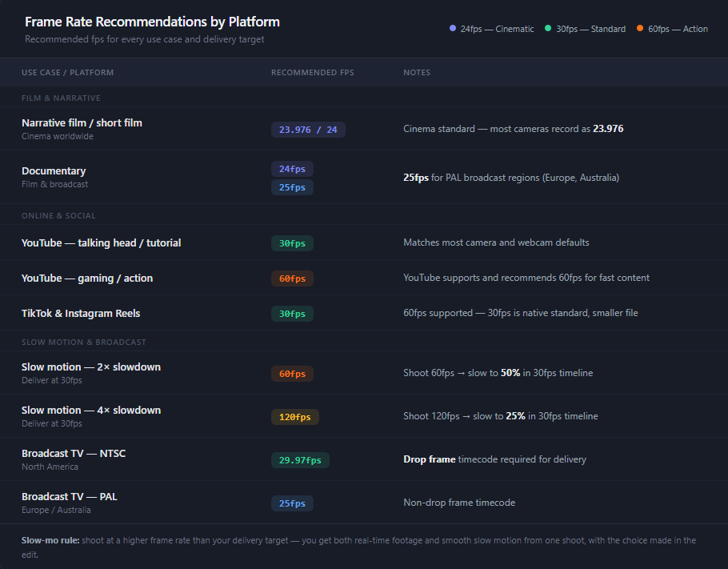The image size is (728, 569).
Task: Click the '120fps' badge
Action: (295, 417)
